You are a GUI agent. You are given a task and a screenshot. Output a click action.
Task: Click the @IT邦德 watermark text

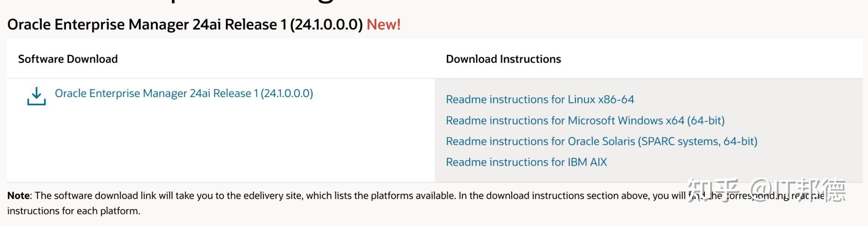coord(797,191)
